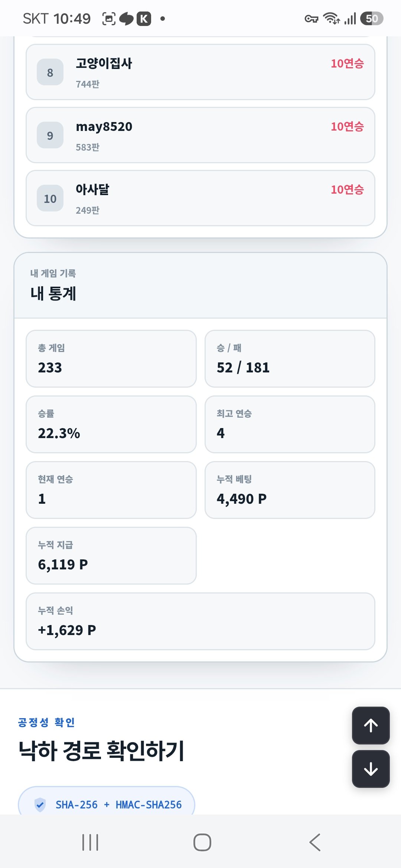The image size is (401, 868).
Task: Tap the 총 게임 233 stat card
Action: [x=111, y=359]
